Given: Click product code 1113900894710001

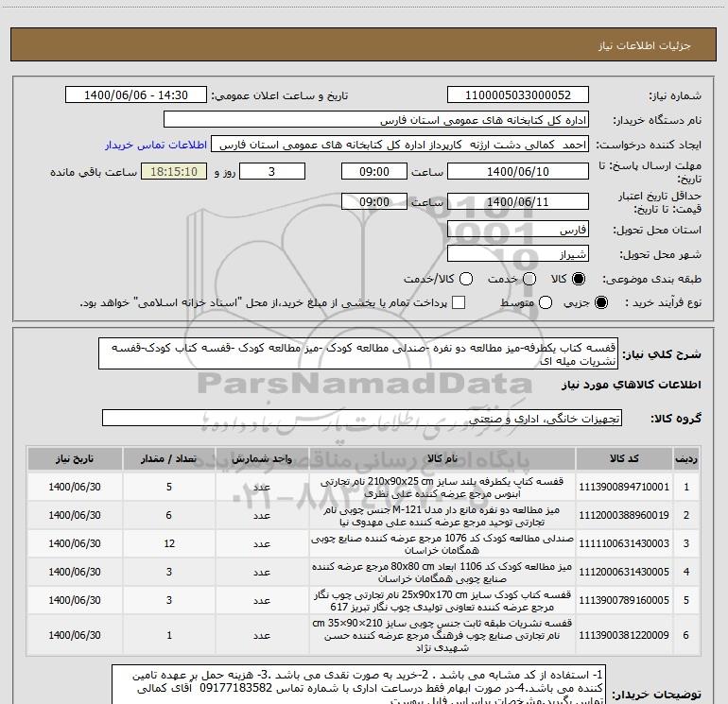Looking at the screenshot, I should click(x=624, y=487).
